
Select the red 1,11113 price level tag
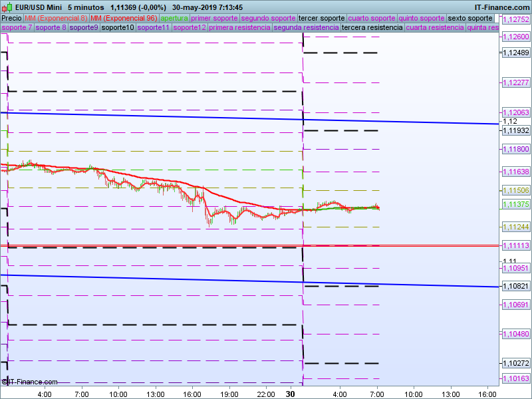(515, 245)
